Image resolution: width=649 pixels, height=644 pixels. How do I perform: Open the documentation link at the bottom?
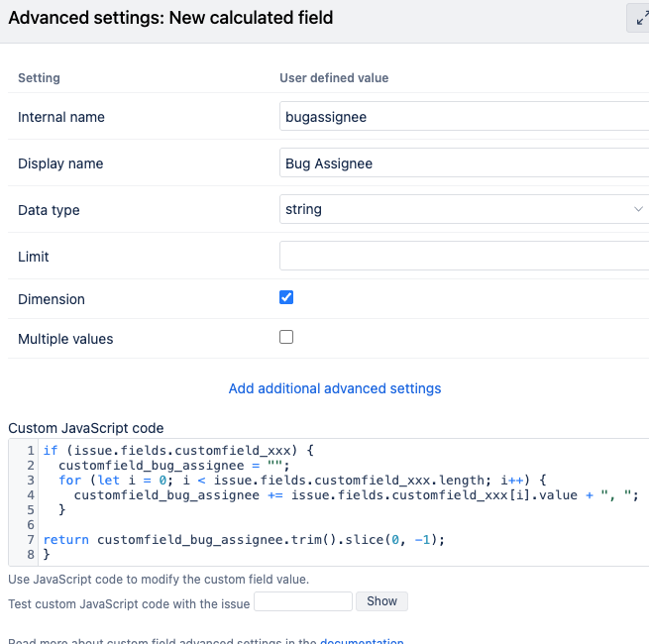pyautogui.click(x=361, y=642)
